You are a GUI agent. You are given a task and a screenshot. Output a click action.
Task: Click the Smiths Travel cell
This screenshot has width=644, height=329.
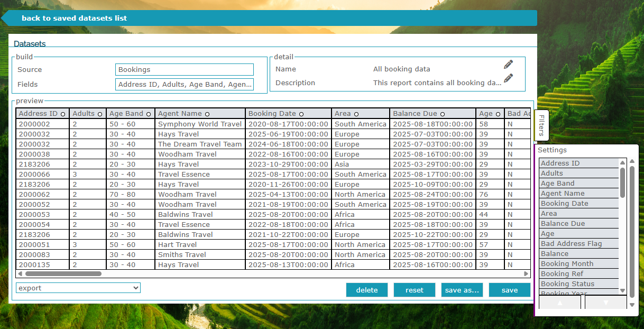(200, 255)
